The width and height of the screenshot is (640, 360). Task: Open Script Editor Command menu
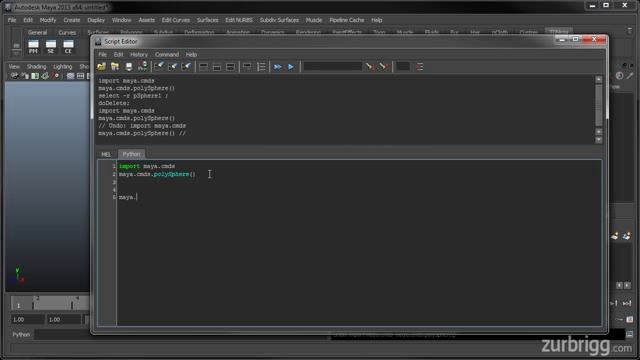[x=167, y=54]
